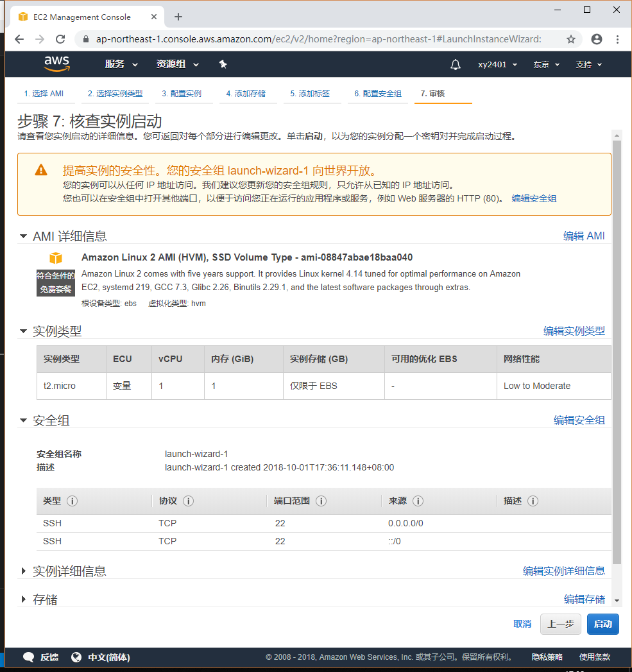Click the 使用条款 link in footer
Screen dimensions: 632x672
(x=595, y=657)
